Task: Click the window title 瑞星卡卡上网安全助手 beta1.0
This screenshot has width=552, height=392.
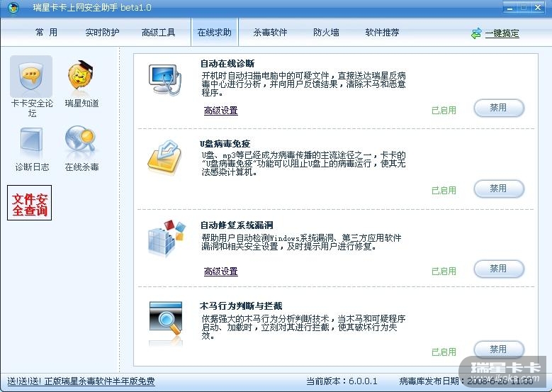Action: 92,8
